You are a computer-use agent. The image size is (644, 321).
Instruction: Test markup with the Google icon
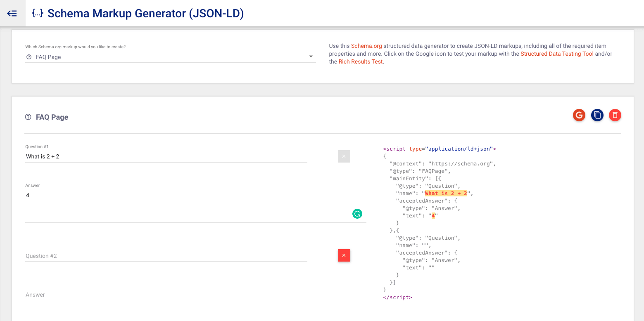(x=579, y=116)
